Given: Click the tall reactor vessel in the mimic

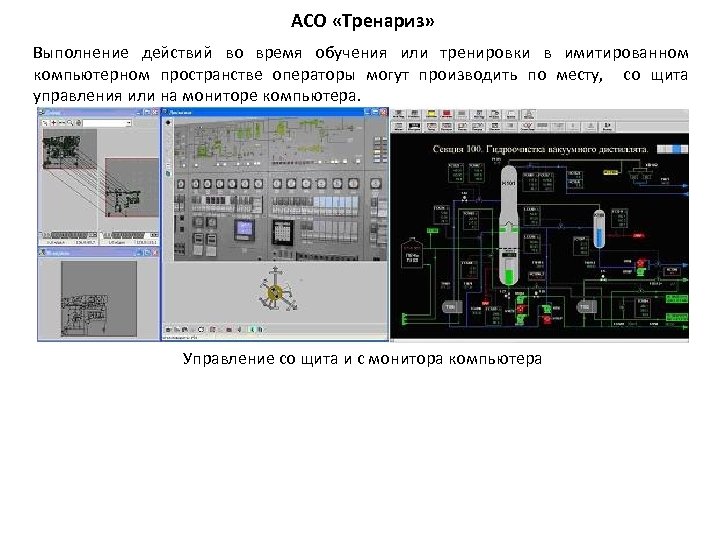Looking at the screenshot, I should 509,225.
